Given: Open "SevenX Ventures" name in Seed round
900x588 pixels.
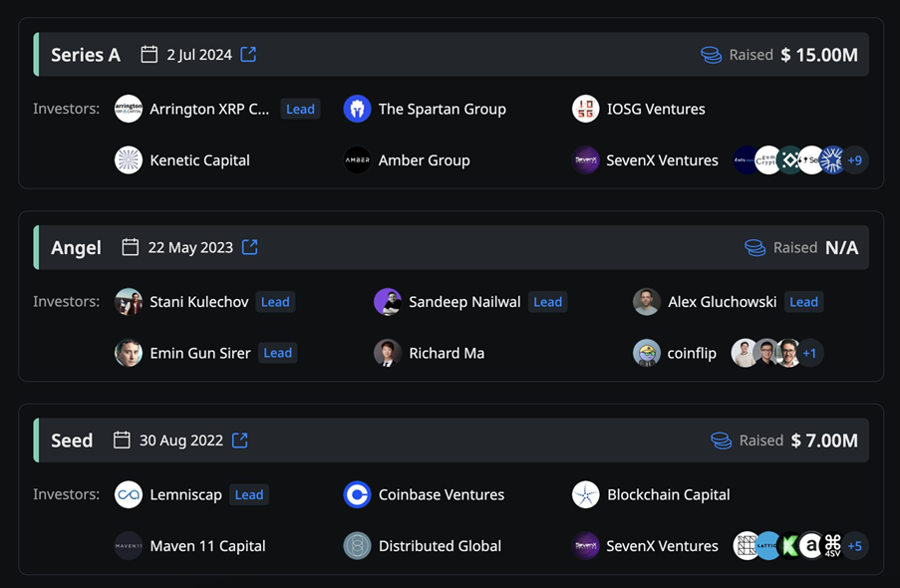Looking at the screenshot, I should (663, 546).
